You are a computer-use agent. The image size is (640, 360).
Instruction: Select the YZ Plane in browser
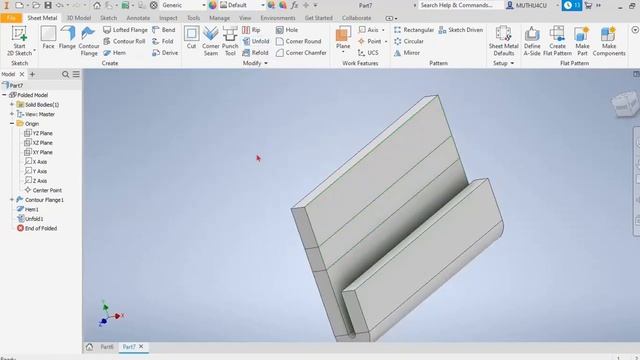[38, 133]
